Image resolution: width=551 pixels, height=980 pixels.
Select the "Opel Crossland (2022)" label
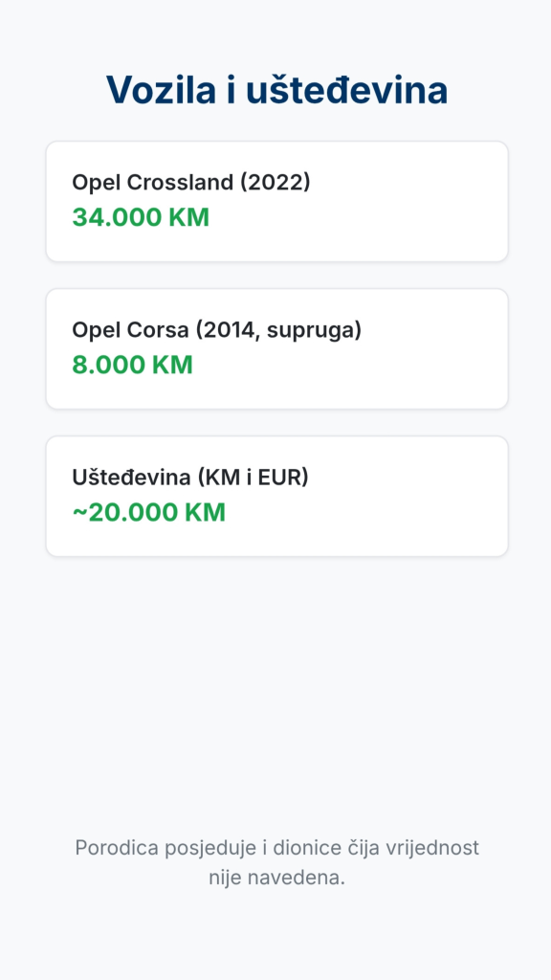(x=191, y=183)
